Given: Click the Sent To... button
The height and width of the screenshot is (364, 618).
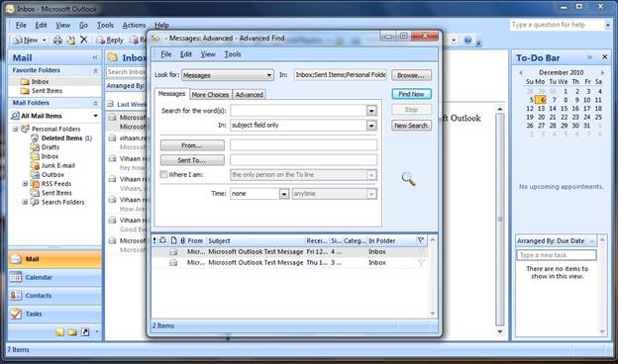Looking at the screenshot, I should [192, 160].
